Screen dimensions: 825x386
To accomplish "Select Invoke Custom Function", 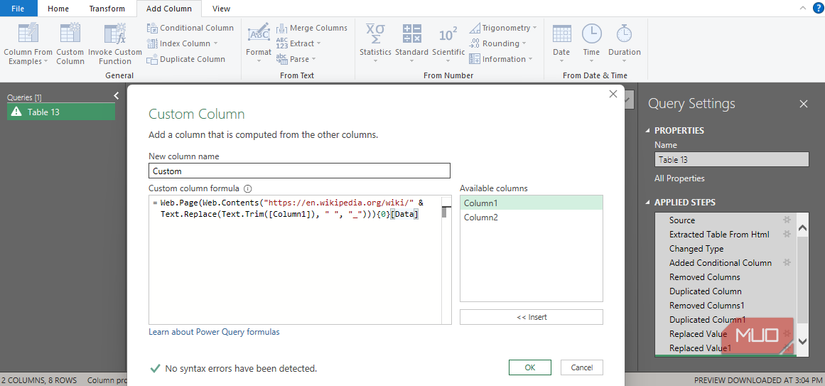I will coord(115,44).
